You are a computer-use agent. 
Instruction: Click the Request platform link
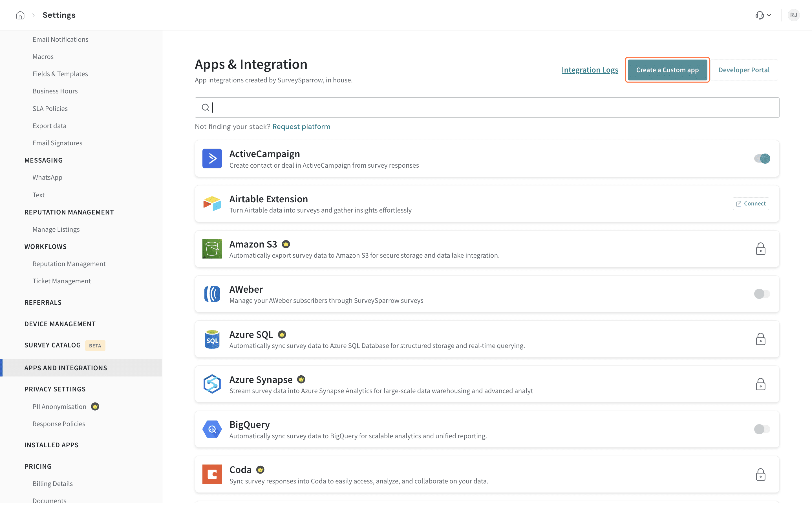tap(301, 127)
